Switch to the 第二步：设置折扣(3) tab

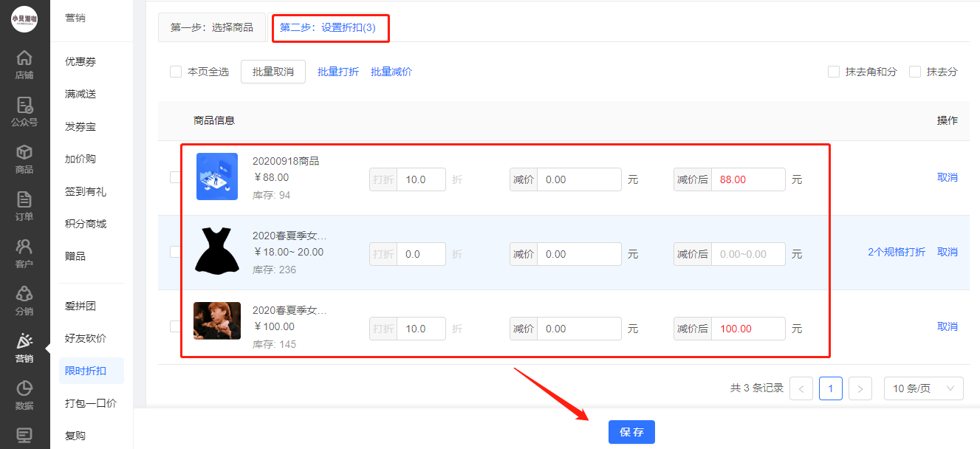click(328, 27)
